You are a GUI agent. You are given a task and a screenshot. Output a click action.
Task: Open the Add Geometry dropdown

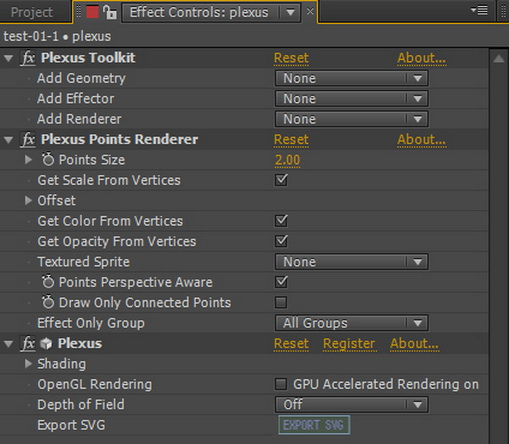[352, 78]
